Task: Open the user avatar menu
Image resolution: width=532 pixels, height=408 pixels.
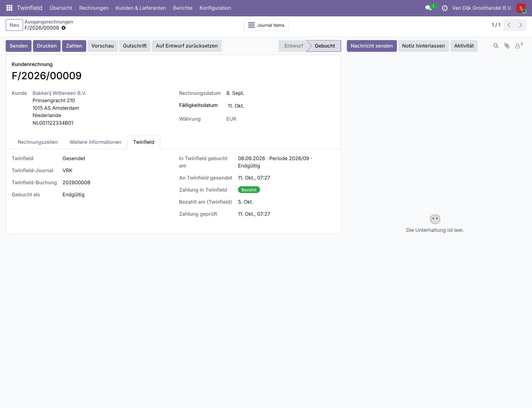Action: [521, 8]
